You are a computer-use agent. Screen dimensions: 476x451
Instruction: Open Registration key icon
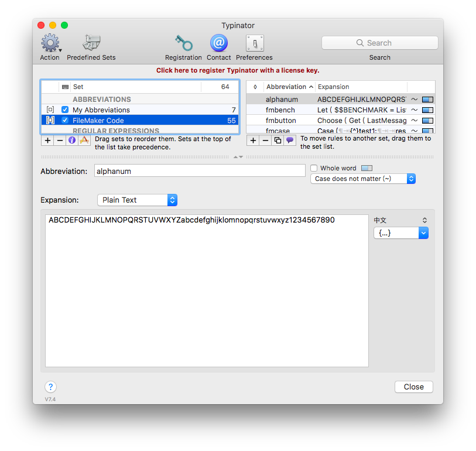(x=183, y=43)
